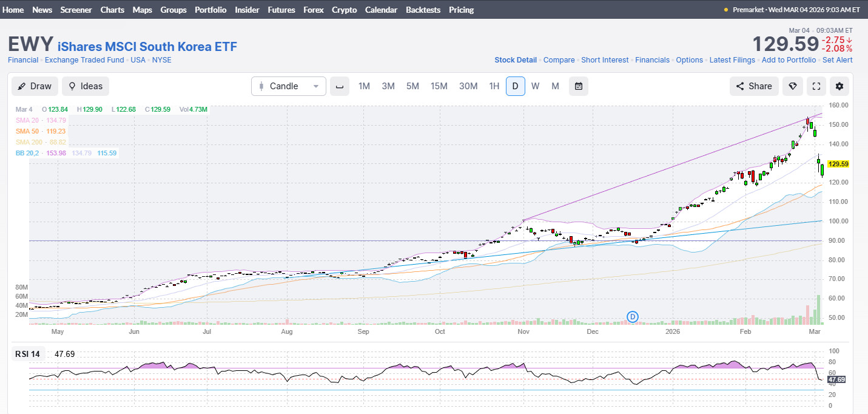Image resolution: width=868 pixels, height=414 pixels.
Task: Click the BB 20,2 indicator label
Action: click(27, 153)
